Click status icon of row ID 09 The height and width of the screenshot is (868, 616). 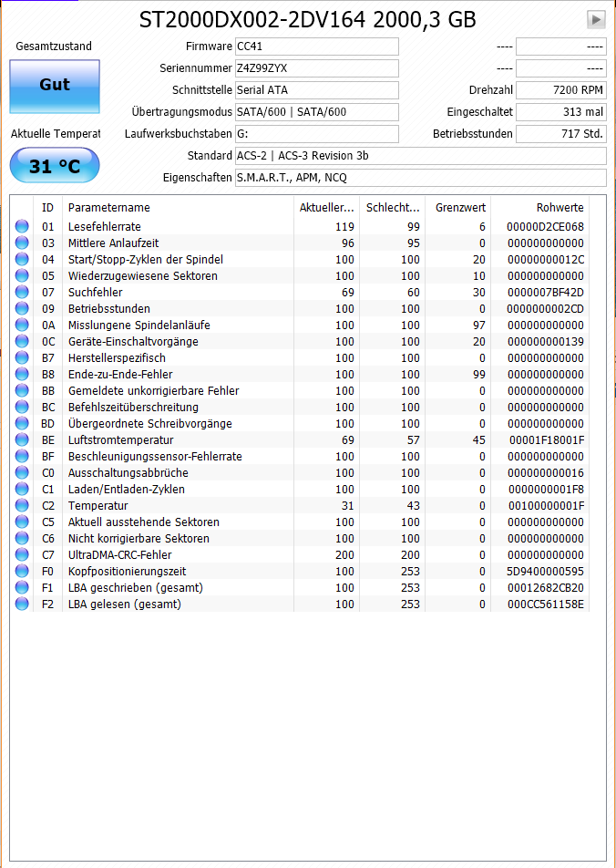click(22, 309)
